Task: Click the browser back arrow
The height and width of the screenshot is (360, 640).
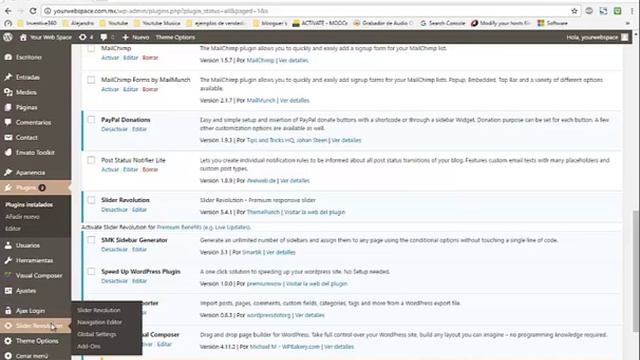Action: coord(8,11)
